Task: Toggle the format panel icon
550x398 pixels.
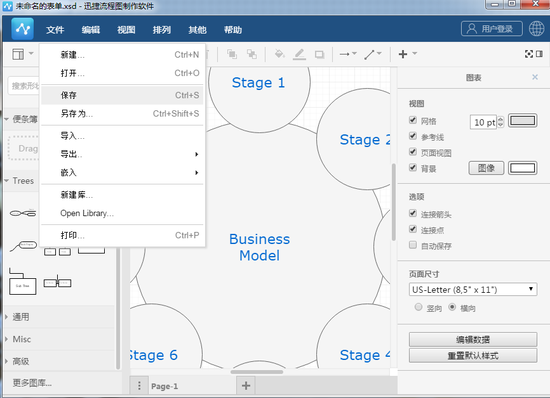Action: [x=539, y=54]
